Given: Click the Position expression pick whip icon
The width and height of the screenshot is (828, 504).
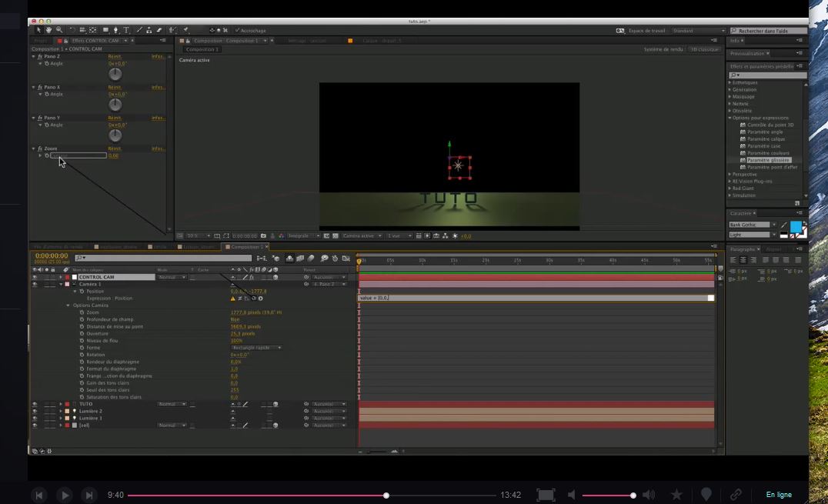Looking at the screenshot, I should click(x=253, y=299).
